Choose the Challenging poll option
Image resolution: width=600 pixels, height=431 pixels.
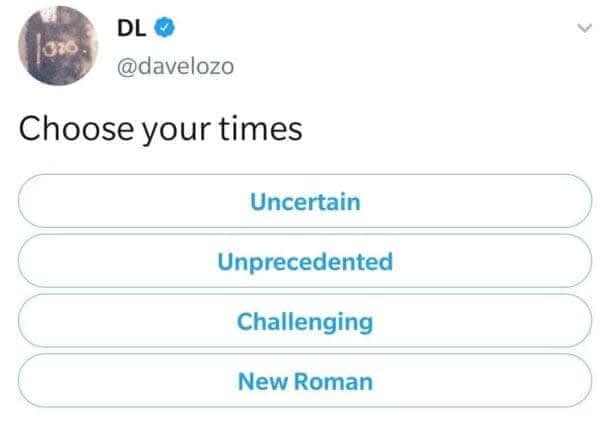click(x=305, y=322)
